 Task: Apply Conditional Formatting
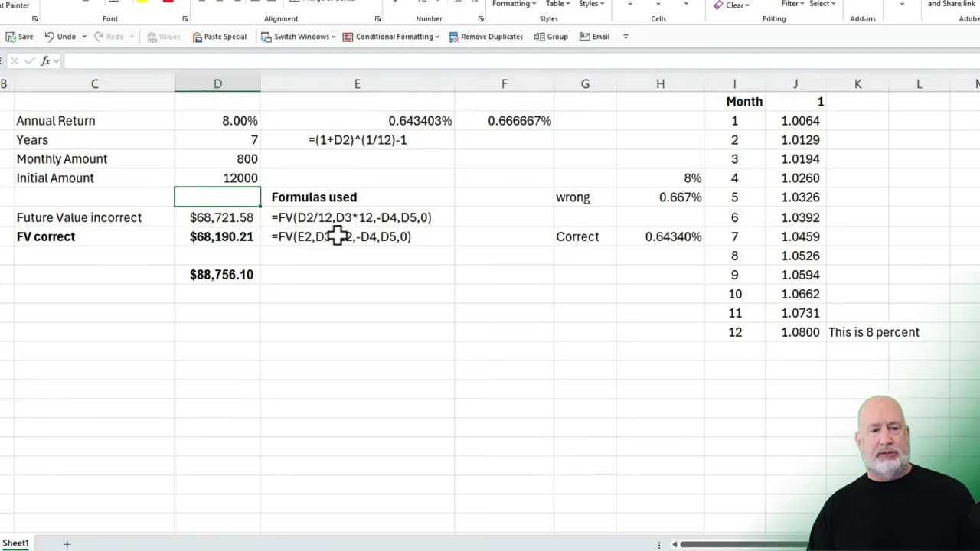[394, 36]
